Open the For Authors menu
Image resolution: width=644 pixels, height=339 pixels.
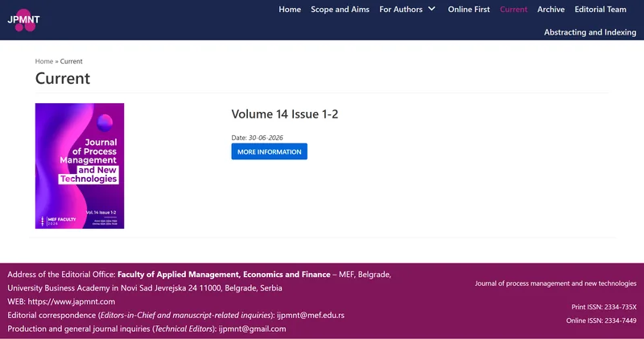(x=400, y=9)
